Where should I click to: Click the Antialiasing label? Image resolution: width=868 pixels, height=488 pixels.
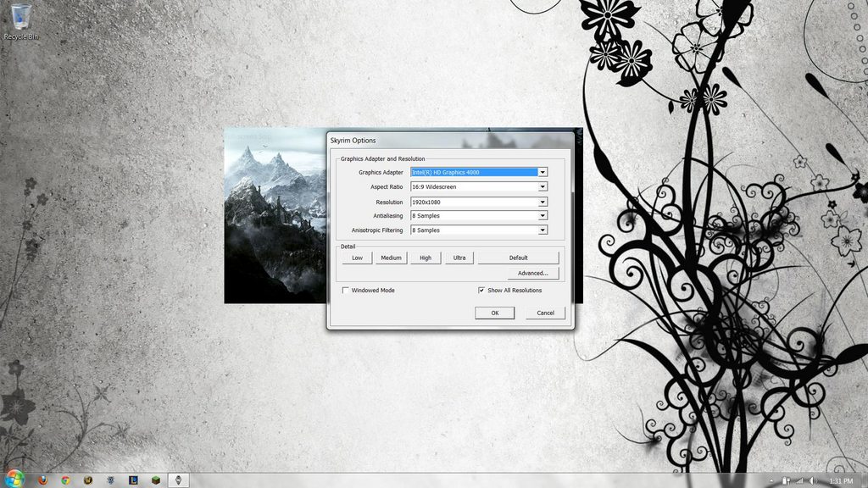[387, 216]
